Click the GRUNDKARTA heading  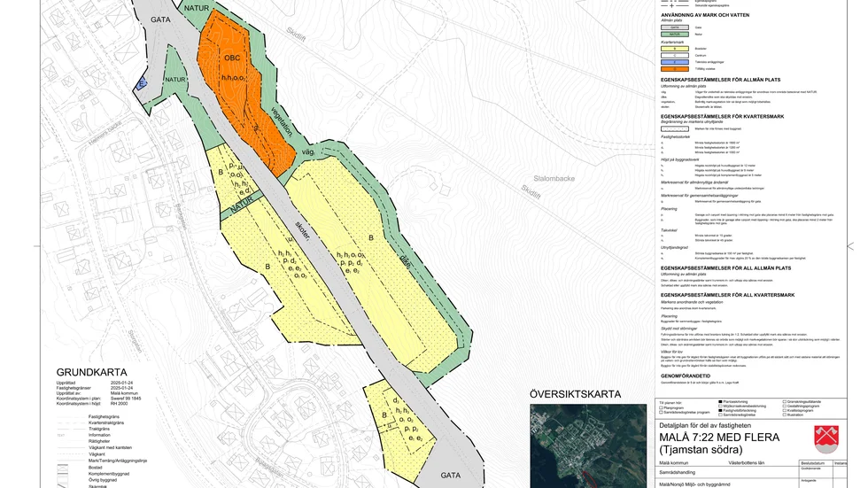click(91, 372)
